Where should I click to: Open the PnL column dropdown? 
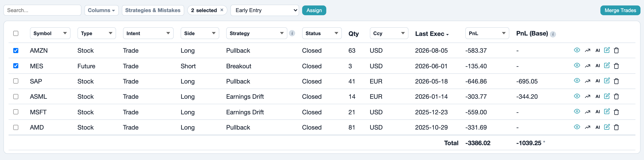[487, 33]
